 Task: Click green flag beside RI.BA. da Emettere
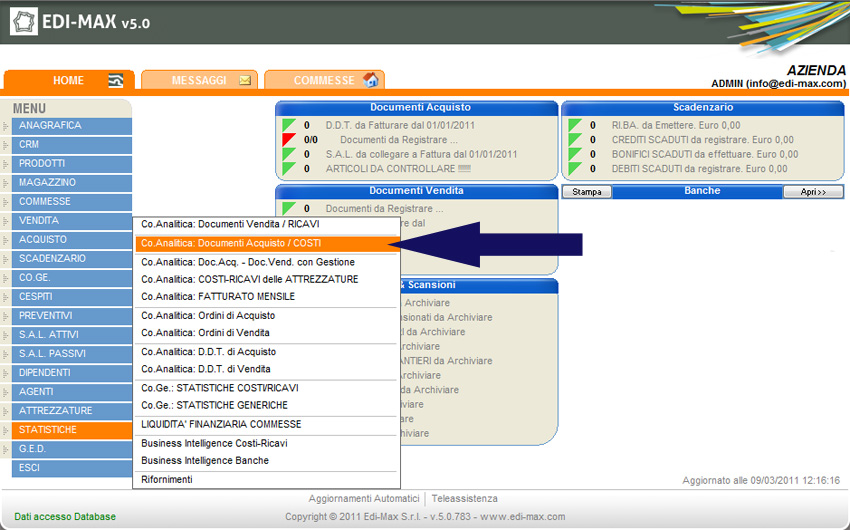(x=575, y=125)
